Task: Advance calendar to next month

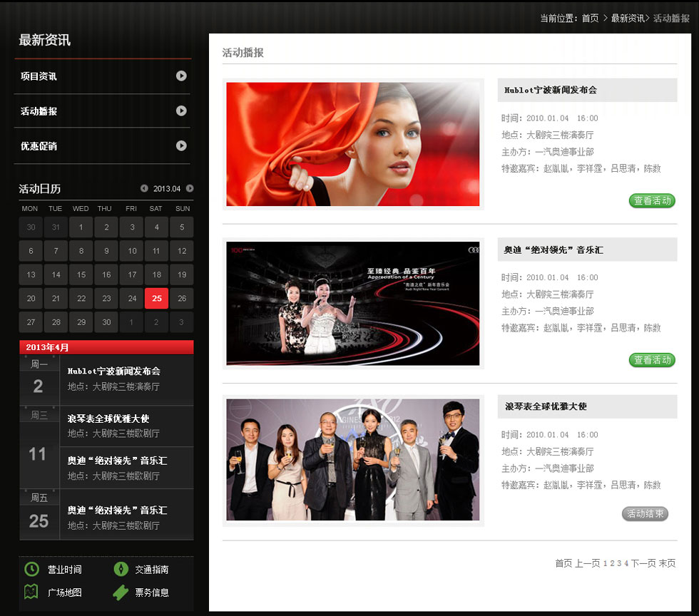Action: click(x=190, y=188)
